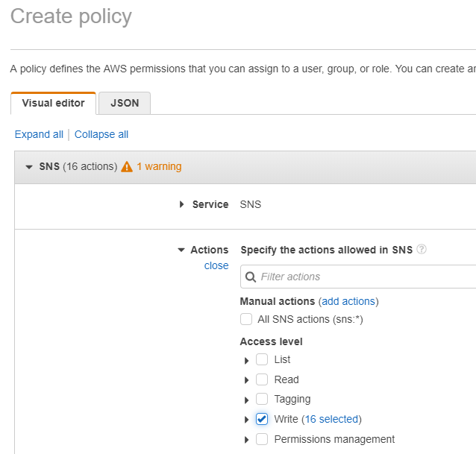Click the magnifier icon in filter box
This screenshot has width=476, height=454.
click(251, 277)
